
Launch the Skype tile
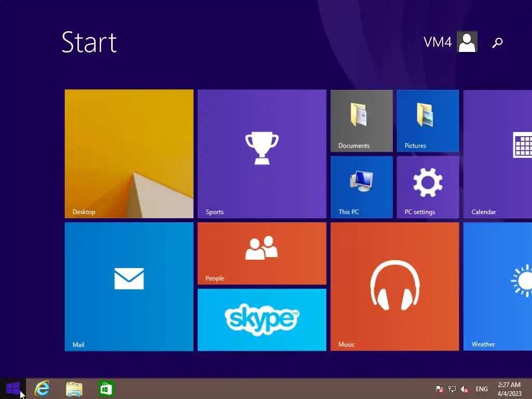262,320
